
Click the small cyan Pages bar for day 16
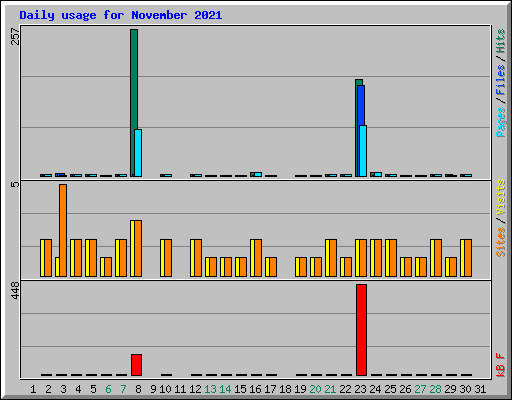point(258,174)
